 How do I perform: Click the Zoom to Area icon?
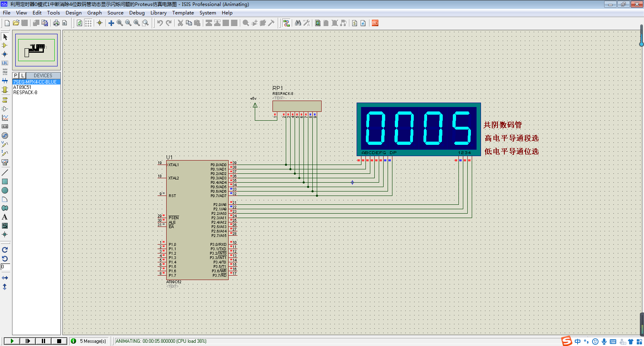click(145, 23)
